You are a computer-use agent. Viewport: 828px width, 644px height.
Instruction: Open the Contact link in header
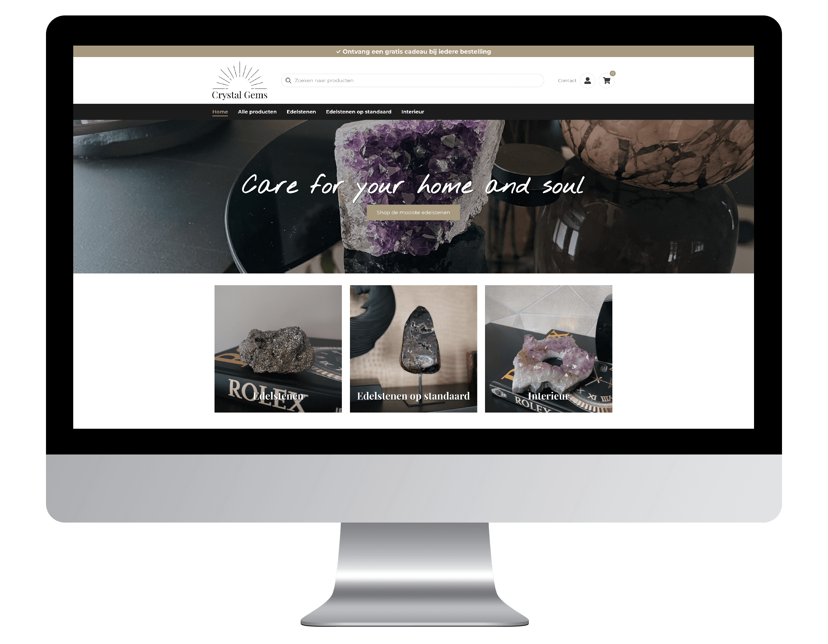[x=567, y=81]
